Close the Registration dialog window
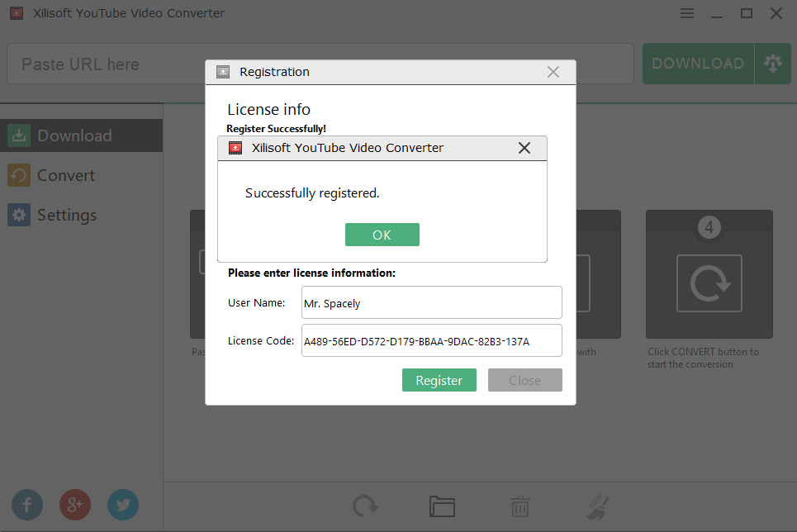 click(553, 72)
